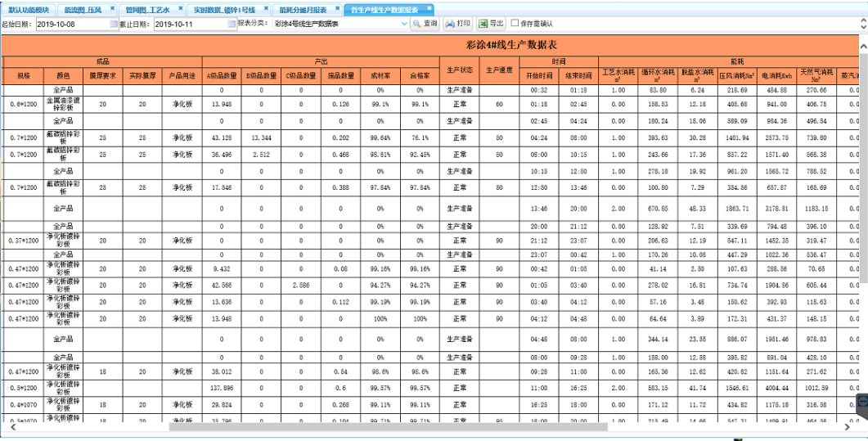Export the report with 导出
The height and width of the screenshot is (441, 868).
tap(492, 23)
